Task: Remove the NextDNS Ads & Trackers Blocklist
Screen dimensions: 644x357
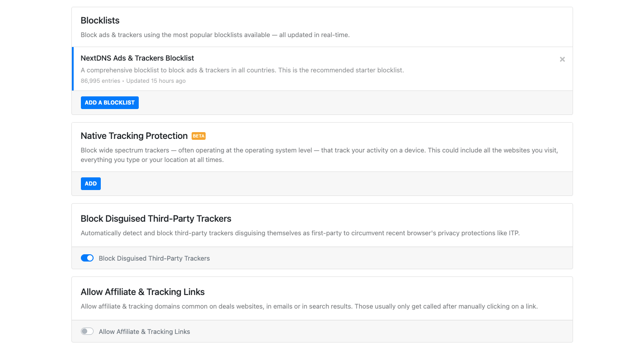Action: coord(562,59)
